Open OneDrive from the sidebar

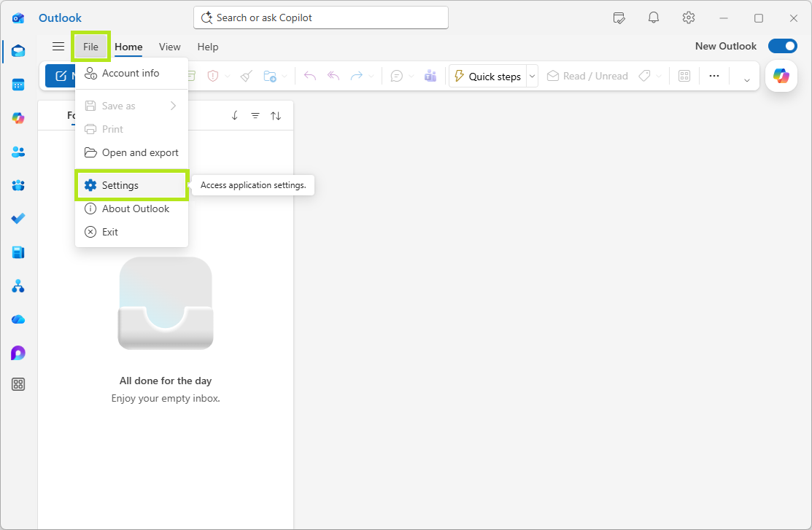tap(18, 319)
